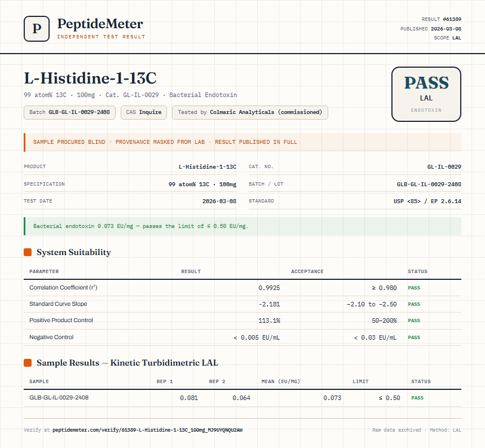
Task: Click the Specification value 99 atom% 13C
Action: [202, 184]
